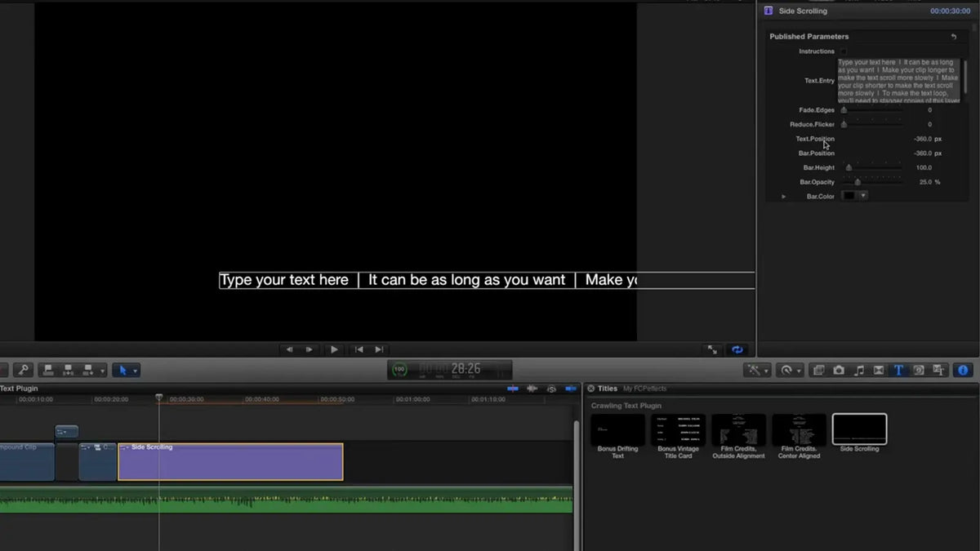Step to next frame in viewer

(309, 349)
